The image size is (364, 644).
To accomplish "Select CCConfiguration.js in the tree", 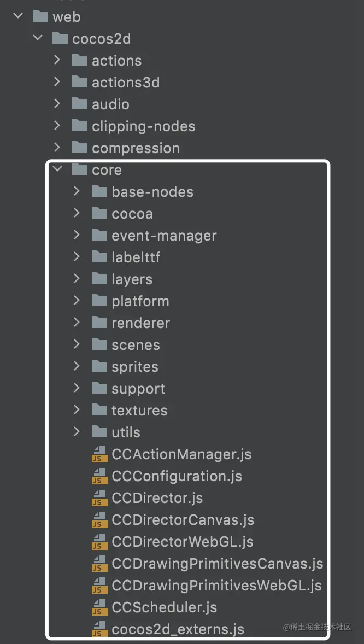I will pos(177,476).
